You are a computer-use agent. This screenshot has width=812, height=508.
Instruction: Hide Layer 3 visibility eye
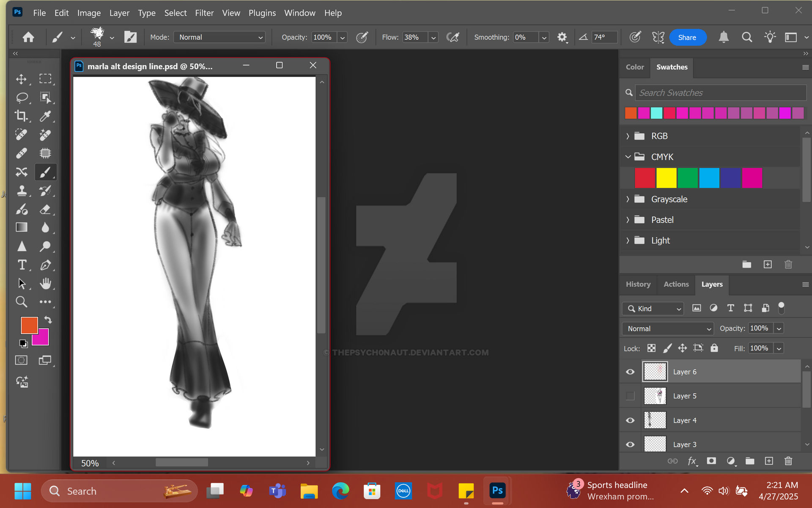[x=630, y=444]
